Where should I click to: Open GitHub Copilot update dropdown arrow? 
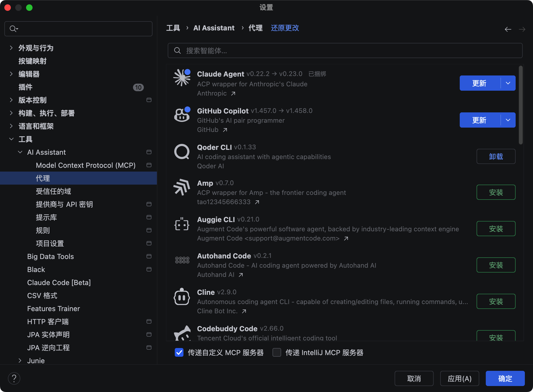click(508, 120)
